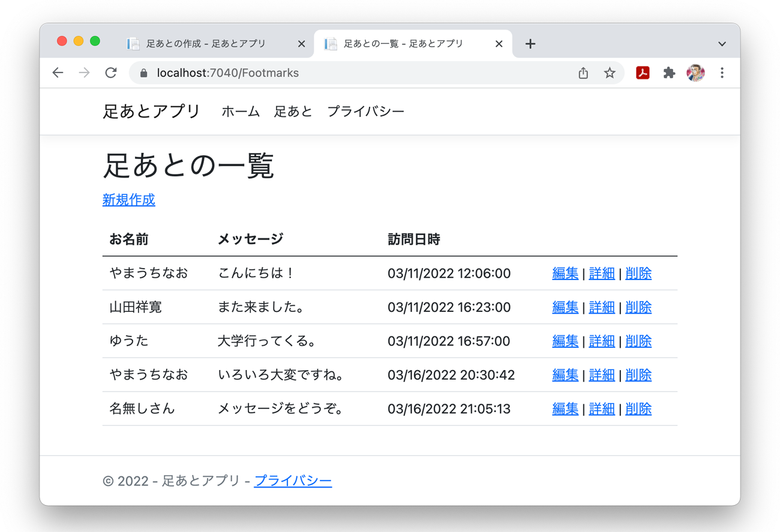This screenshot has height=532, width=780.
Task: Click the browser back arrow
Action: tap(58, 73)
